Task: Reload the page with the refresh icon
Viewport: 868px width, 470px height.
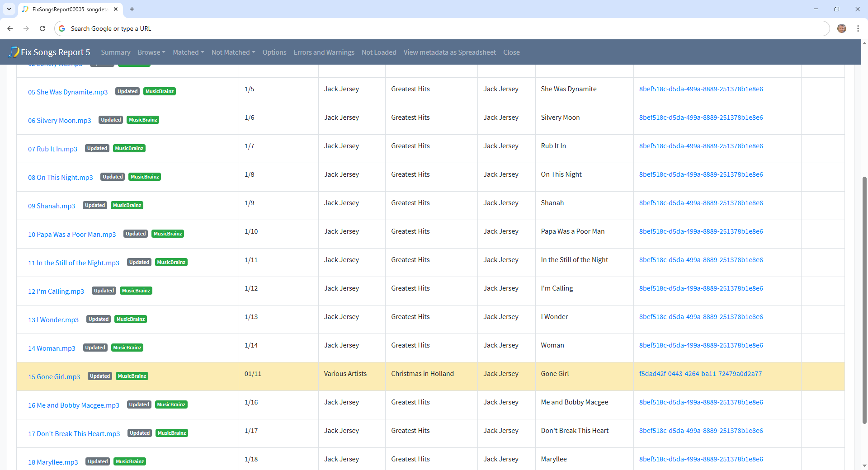Action: tap(42, 28)
